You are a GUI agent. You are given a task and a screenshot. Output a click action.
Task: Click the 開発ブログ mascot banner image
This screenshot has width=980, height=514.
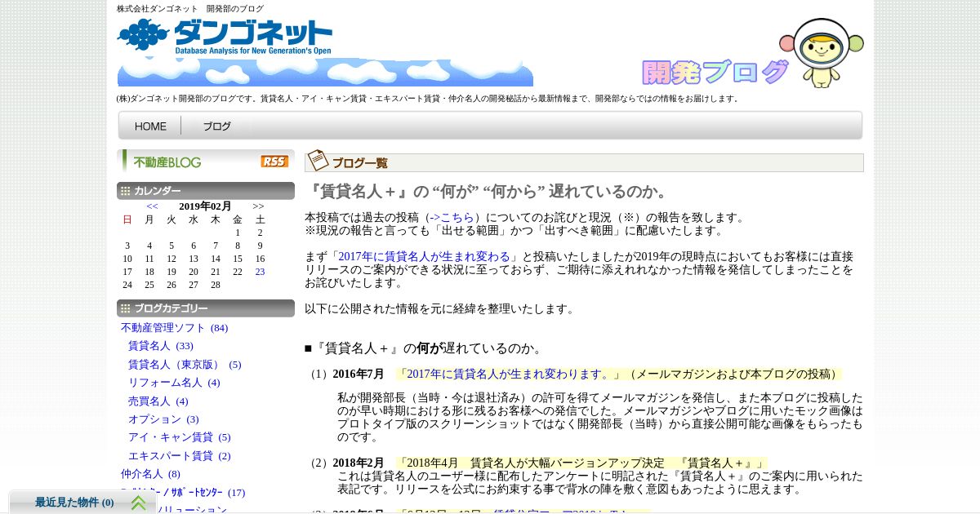pyautogui.click(x=752, y=54)
